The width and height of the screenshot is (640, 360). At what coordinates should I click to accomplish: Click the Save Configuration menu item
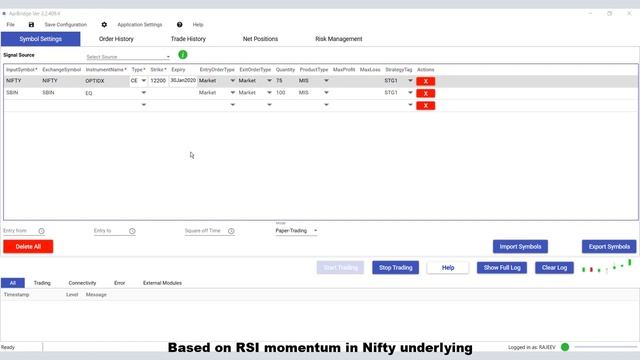pyautogui.click(x=65, y=24)
